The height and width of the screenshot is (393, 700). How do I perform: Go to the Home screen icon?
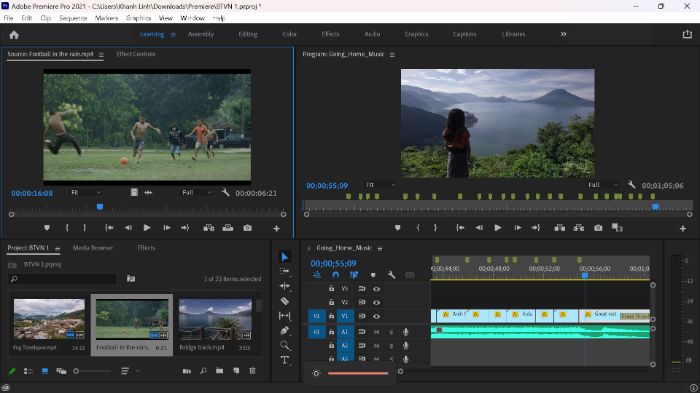pyautogui.click(x=14, y=35)
